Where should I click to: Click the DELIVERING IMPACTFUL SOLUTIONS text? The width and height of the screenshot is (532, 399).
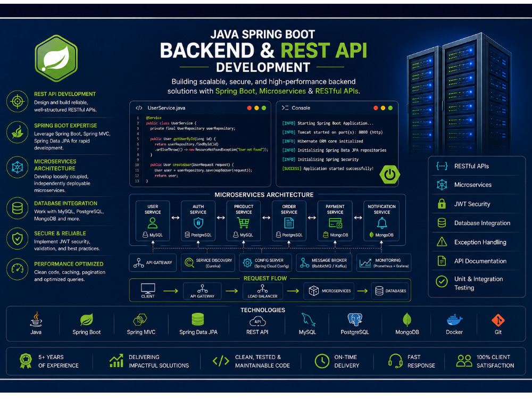[159, 361]
